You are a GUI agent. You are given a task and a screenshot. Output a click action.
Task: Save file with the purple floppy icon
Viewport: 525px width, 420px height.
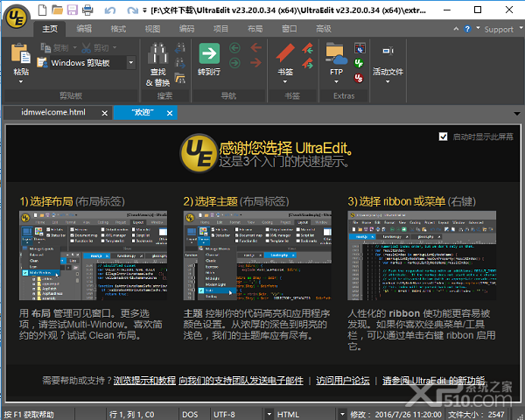pos(72,10)
